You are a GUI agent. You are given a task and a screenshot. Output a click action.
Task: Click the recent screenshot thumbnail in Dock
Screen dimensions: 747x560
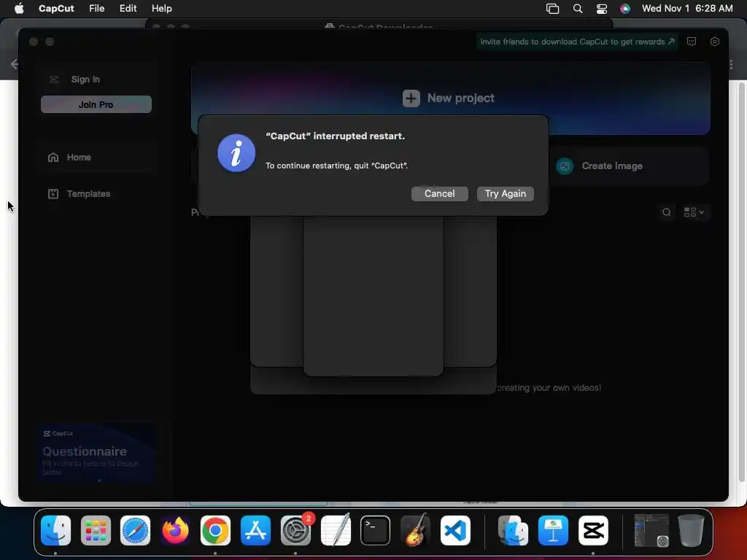click(651, 530)
